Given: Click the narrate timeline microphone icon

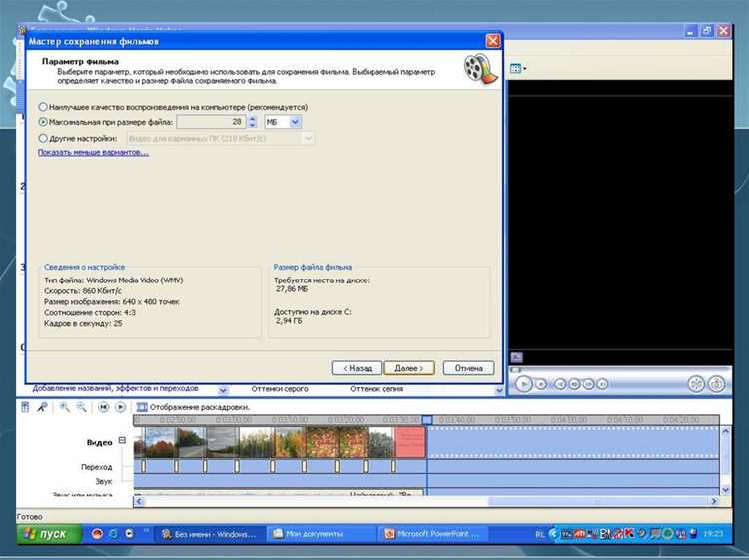Looking at the screenshot, I should tap(43, 407).
